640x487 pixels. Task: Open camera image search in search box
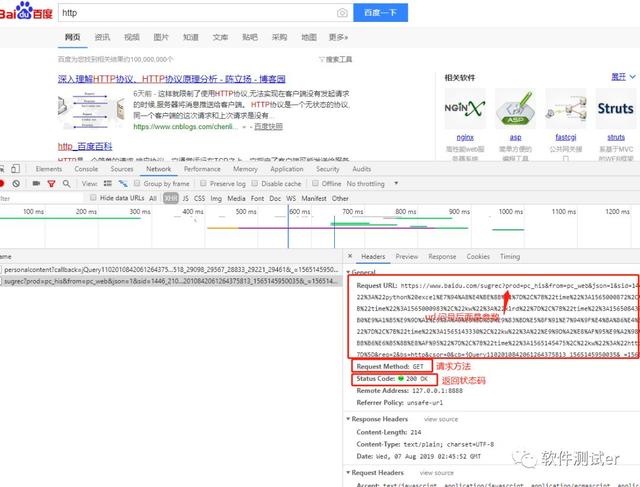click(x=342, y=13)
